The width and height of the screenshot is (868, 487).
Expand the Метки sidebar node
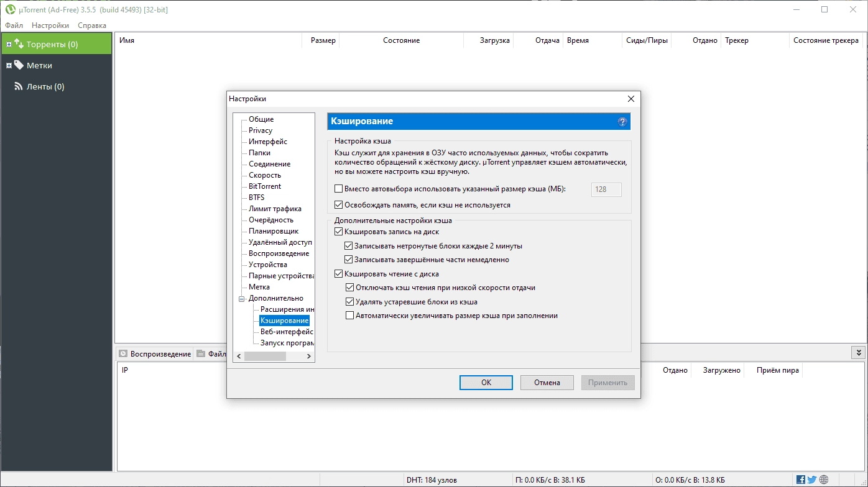[x=9, y=65]
